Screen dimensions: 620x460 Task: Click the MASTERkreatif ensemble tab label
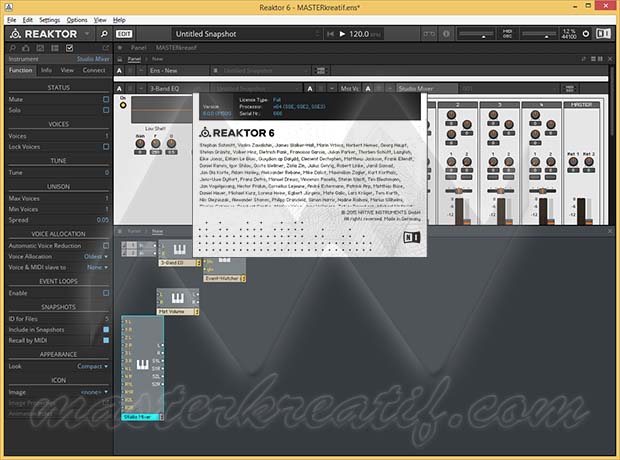tap(176, 48)
